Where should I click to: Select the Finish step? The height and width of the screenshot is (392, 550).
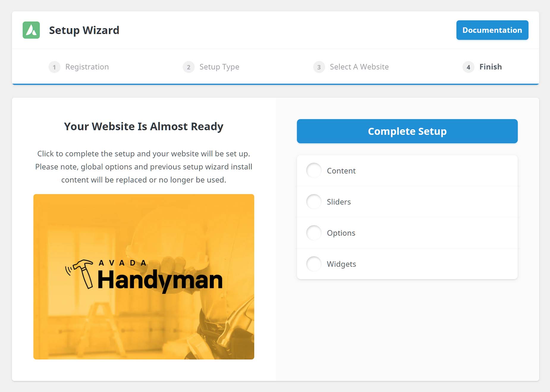(x=482, y=67)
